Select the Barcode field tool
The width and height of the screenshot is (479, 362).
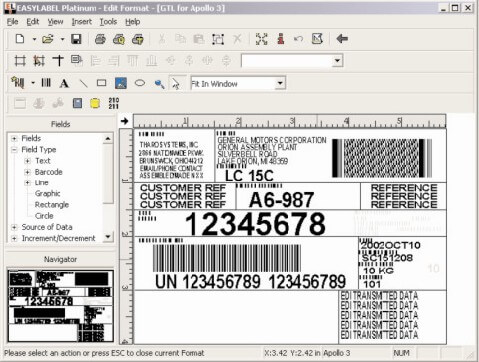tap(46, 83)
